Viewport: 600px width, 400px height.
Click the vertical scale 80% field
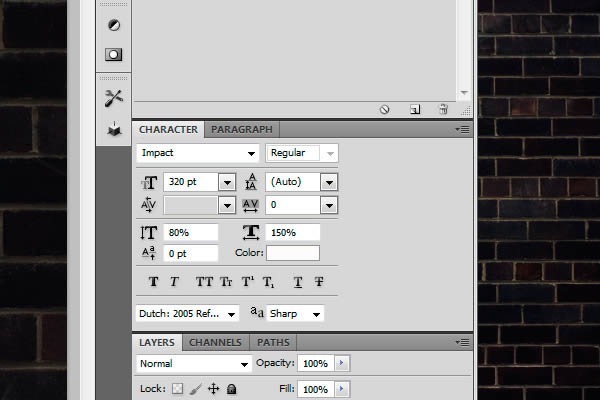click(x=190, y=232)
